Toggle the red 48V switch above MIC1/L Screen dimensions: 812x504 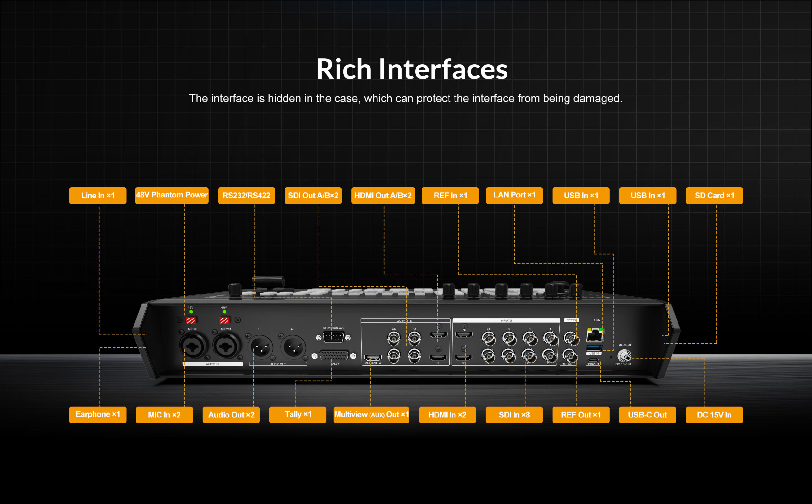click(191, 320)
